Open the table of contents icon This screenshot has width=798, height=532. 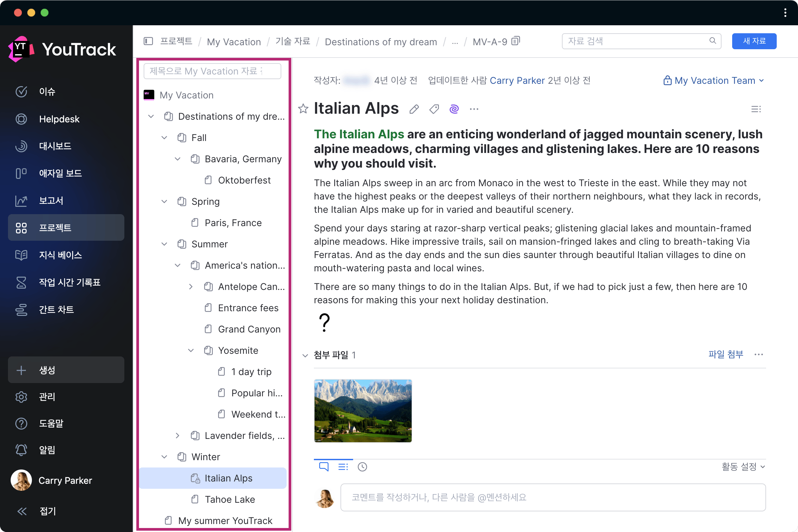click(756, 109)
